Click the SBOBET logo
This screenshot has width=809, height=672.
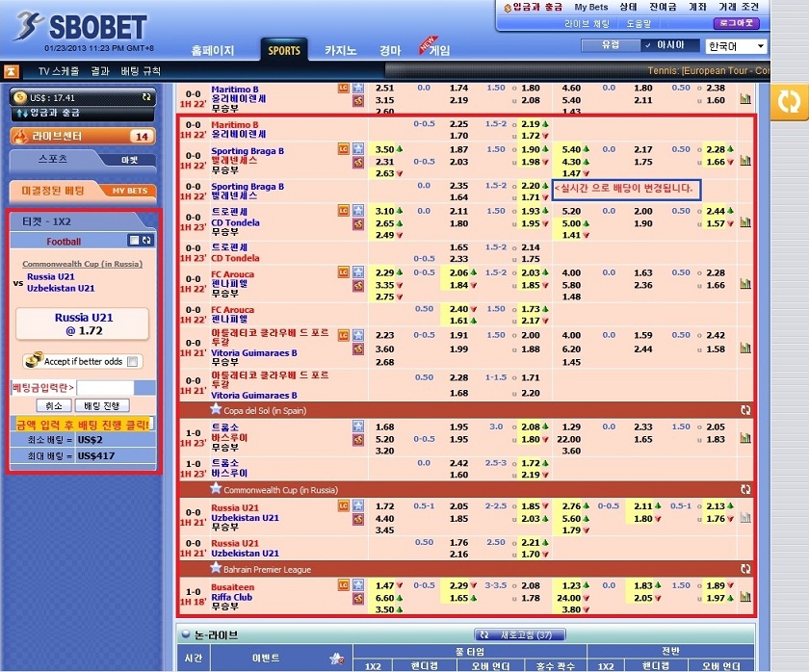82,27
